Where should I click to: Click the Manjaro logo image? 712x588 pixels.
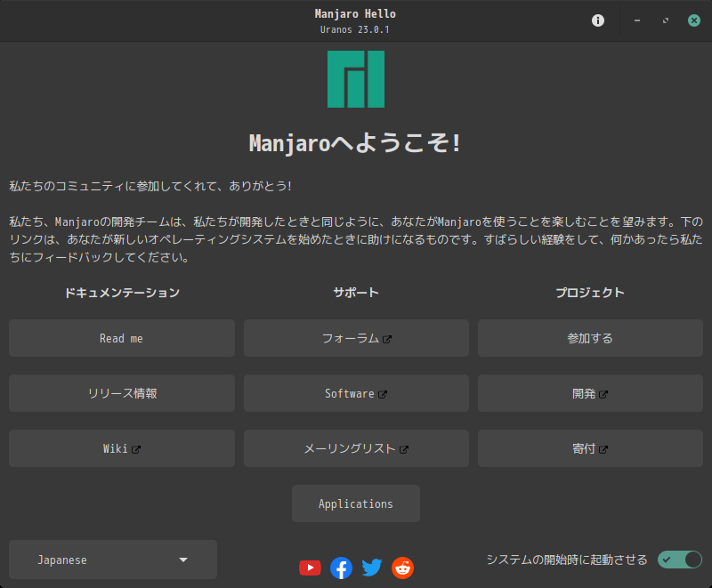click(356, 79)
